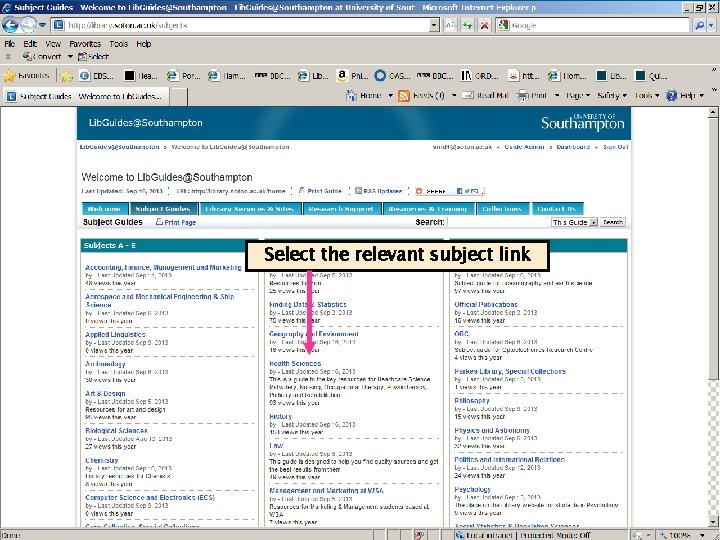Open the File menu
This screenshot has width=720, height=540.
10,44
